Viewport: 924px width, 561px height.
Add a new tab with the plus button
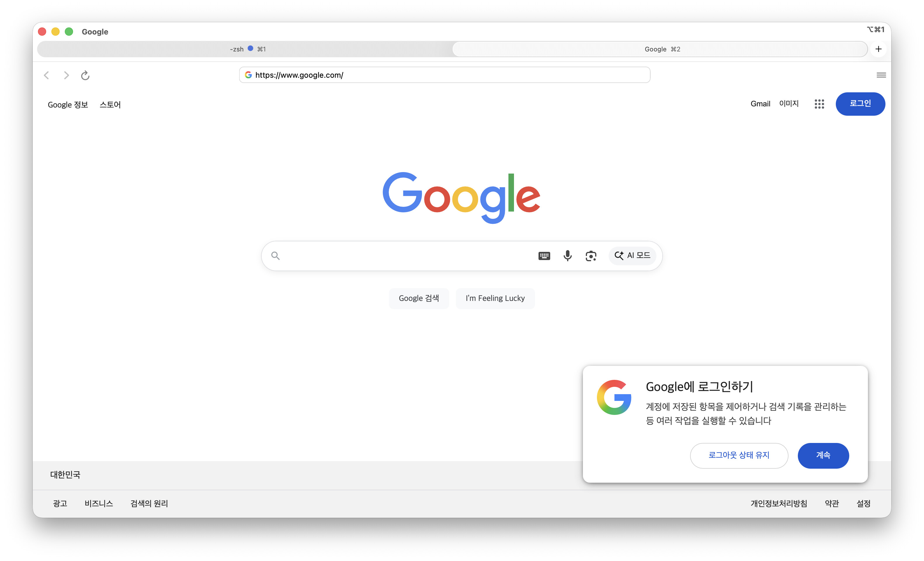878,49
